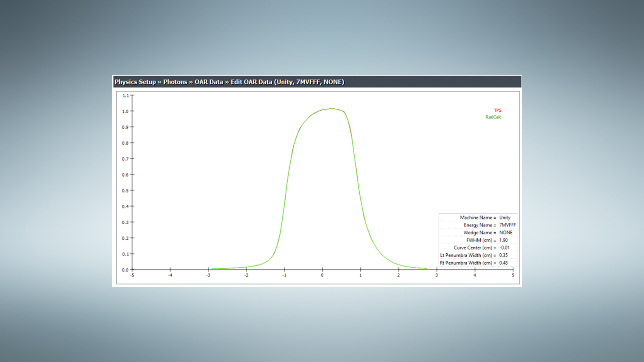Click the y-axis tick label '0.5'
Viewport: 644px width, 362px height.
click(125, 190)
